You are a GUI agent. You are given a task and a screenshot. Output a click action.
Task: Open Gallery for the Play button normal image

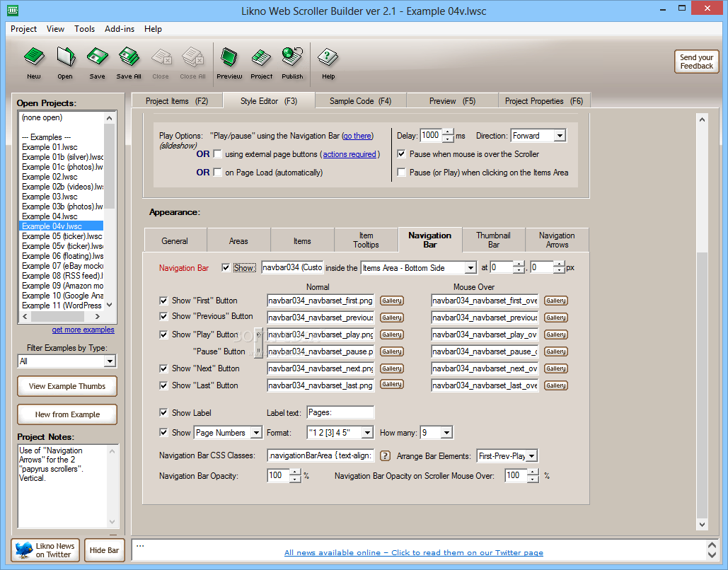pos(392,335)
